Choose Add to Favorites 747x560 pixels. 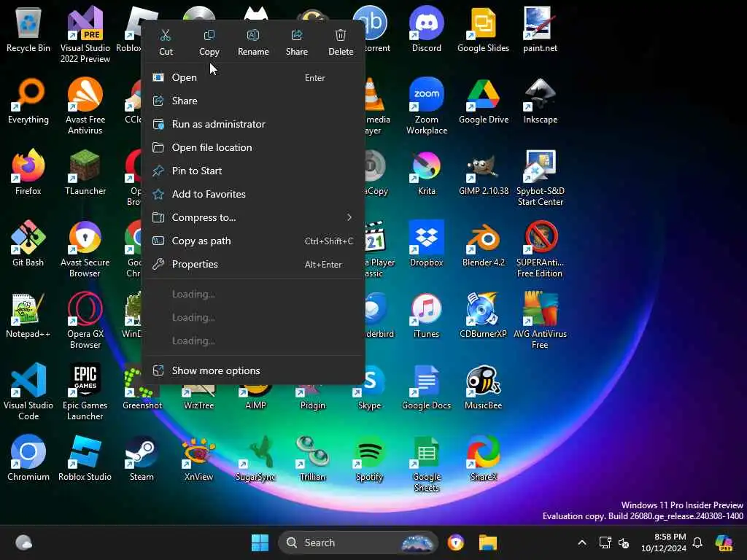pyautogui.click(x=253, y=194)
